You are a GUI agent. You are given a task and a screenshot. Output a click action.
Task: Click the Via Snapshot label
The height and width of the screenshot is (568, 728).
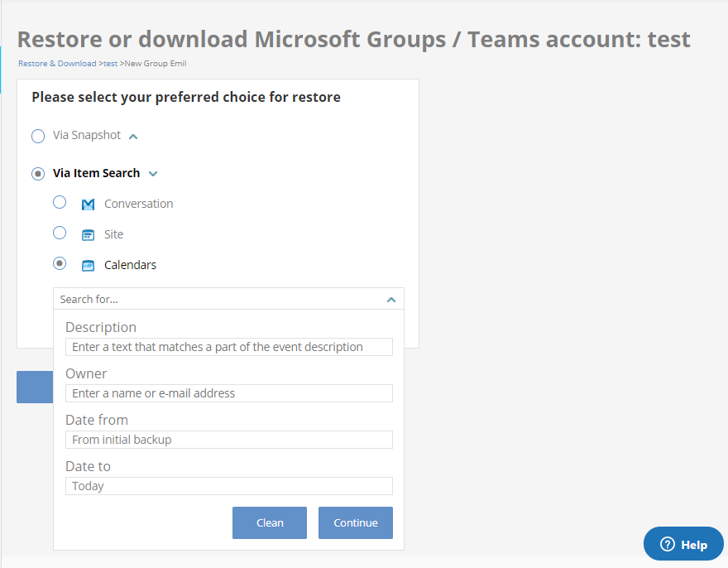point(87,135)
